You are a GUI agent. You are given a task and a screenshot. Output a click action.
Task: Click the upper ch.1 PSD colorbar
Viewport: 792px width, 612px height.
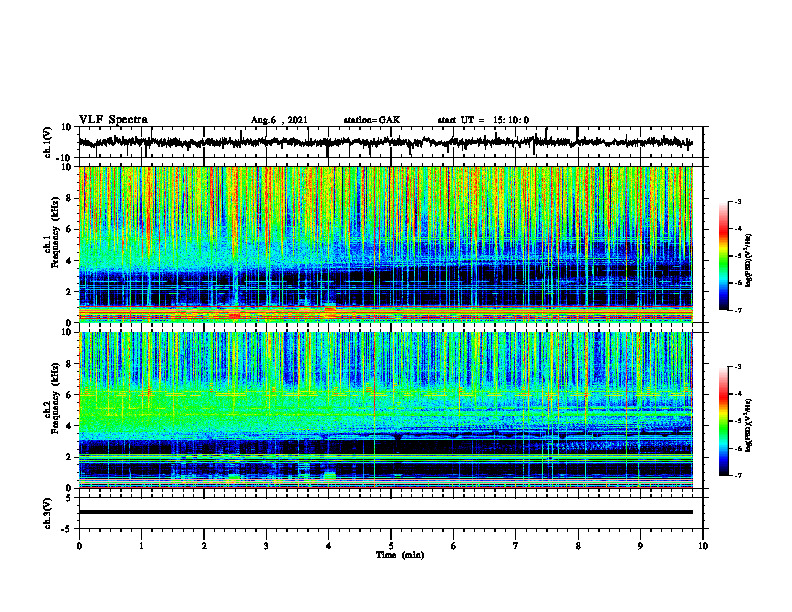(724, 256)
